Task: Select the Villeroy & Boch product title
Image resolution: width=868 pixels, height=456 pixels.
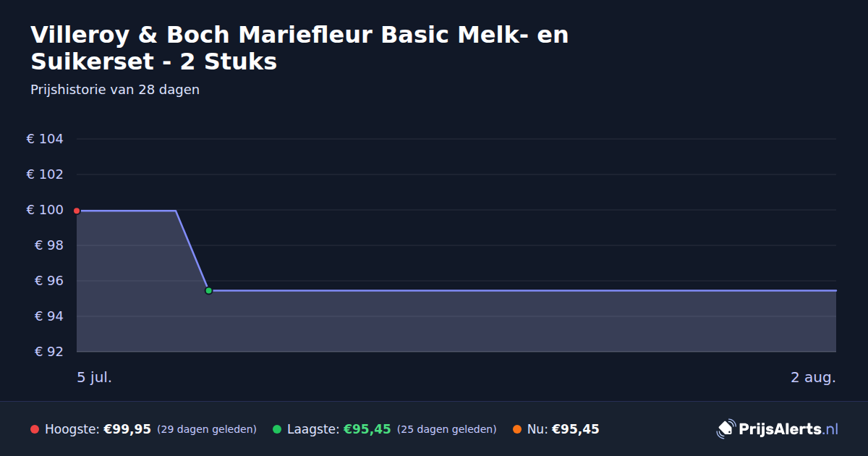Action: (299, 48)
